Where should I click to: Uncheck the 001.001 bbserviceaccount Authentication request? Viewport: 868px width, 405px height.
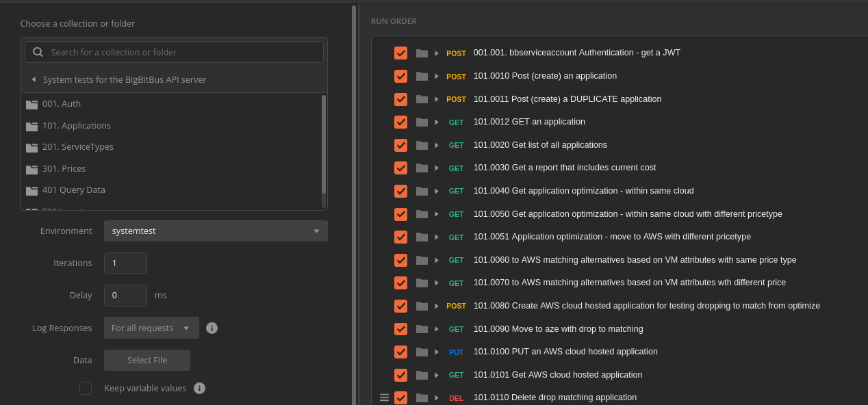(401, 53)
